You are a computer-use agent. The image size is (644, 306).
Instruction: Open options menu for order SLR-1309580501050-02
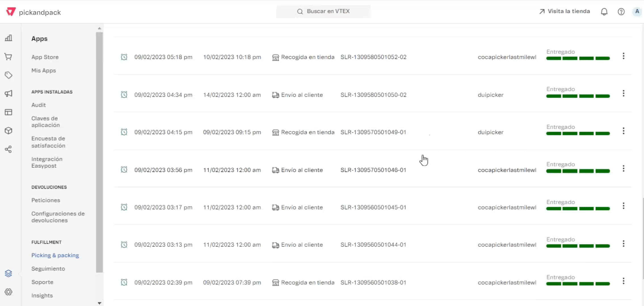tap(624, 93)
